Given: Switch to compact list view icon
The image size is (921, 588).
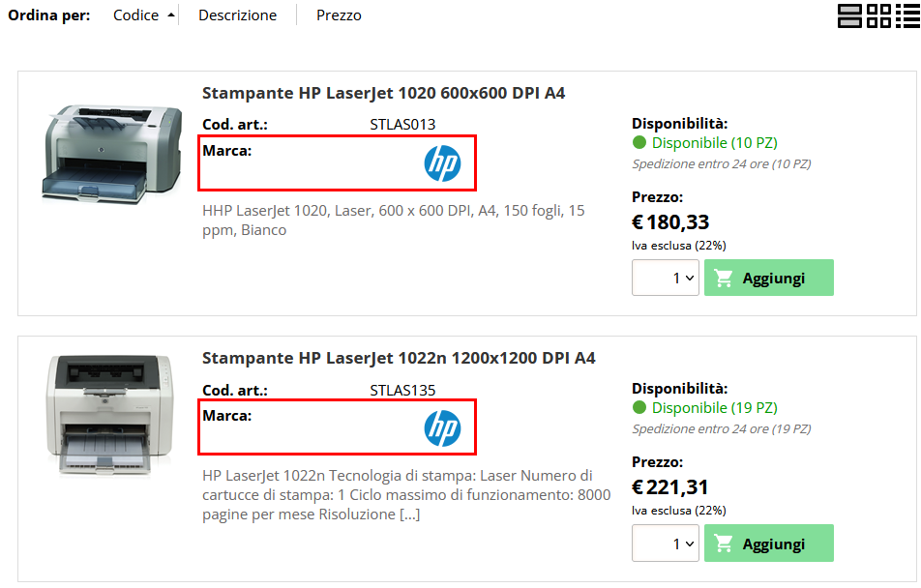Looking at the screenshot, I should point(907,15).
